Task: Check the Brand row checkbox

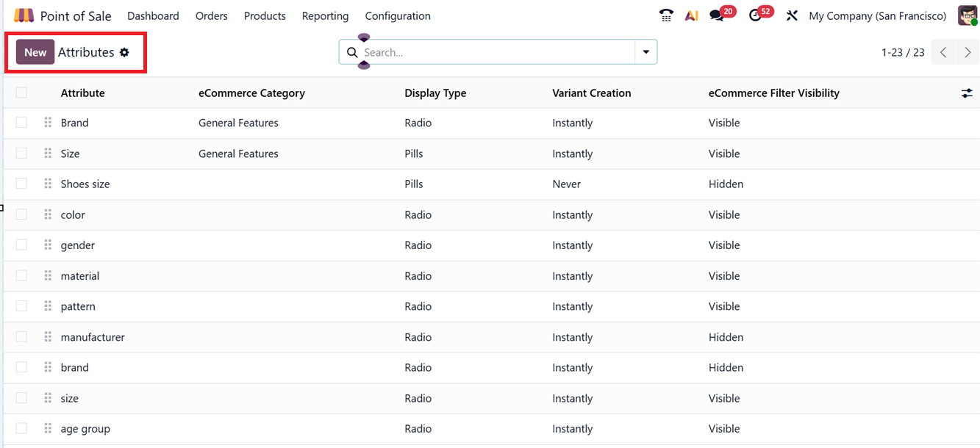Action: point(21,123)
